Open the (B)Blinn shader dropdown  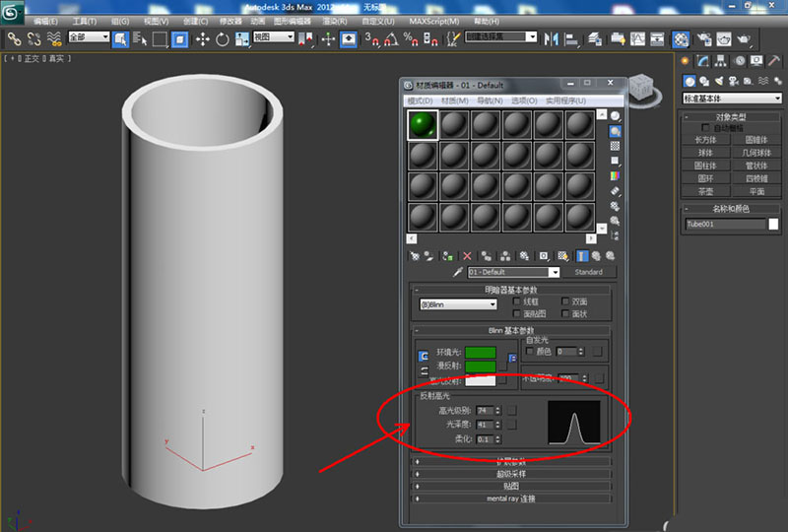(458, 305)
